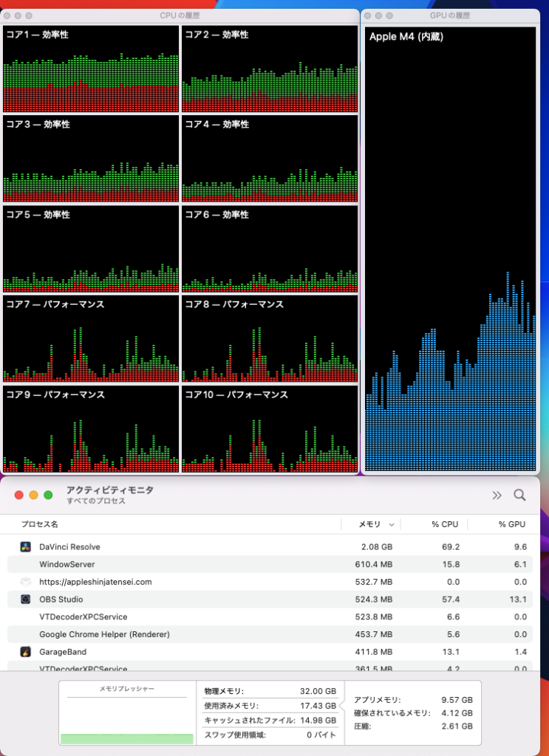Click the コア6 効率性 CPU graph
Viewport: 549px width, 756px height.
coord(270,249)
